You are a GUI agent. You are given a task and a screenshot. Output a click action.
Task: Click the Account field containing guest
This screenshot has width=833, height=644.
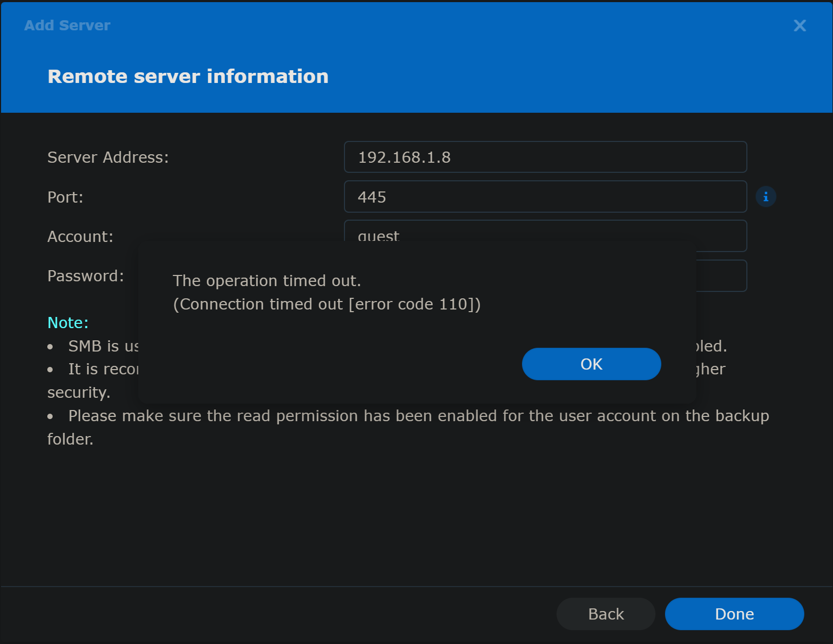545,232
